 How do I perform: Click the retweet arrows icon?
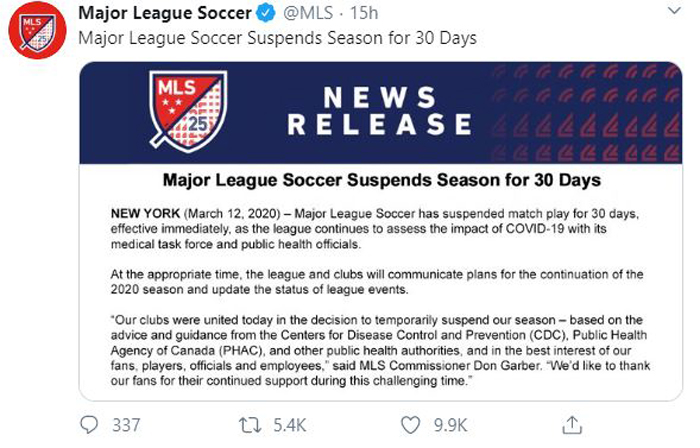coord(250,425)
